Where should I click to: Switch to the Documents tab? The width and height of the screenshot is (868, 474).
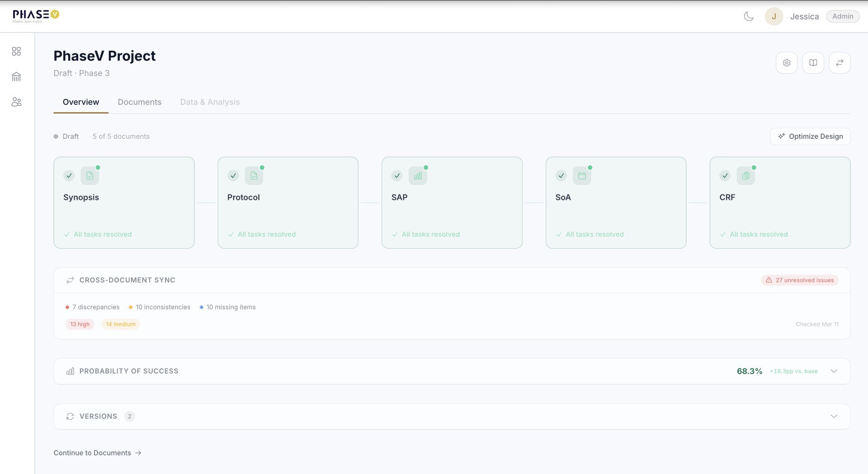139,102
